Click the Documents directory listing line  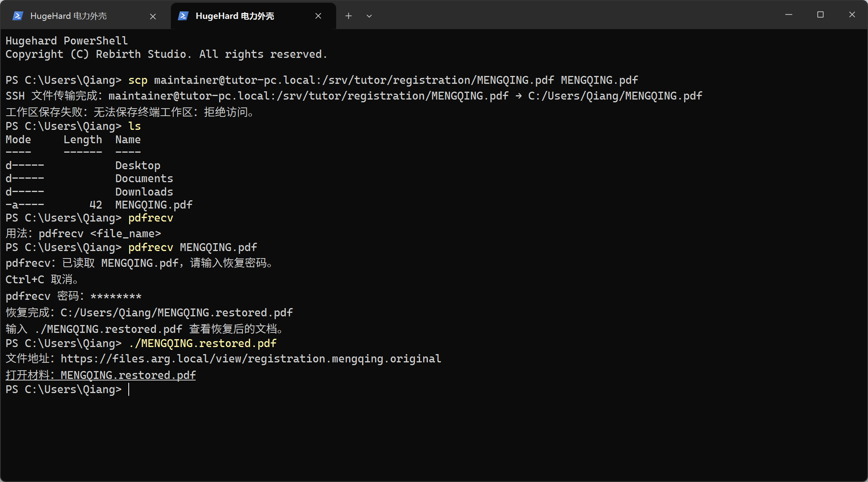89,178
